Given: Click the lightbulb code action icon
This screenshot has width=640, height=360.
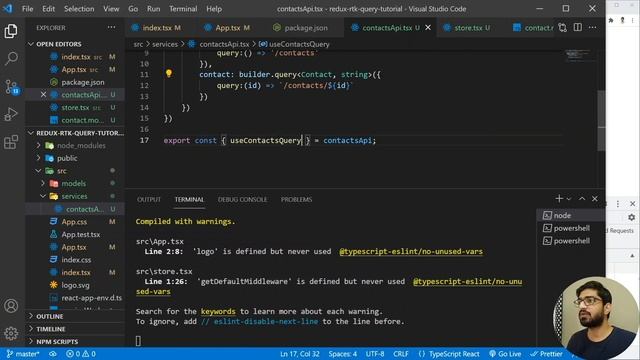Looking at the screenshot, I should pos(169,73).
